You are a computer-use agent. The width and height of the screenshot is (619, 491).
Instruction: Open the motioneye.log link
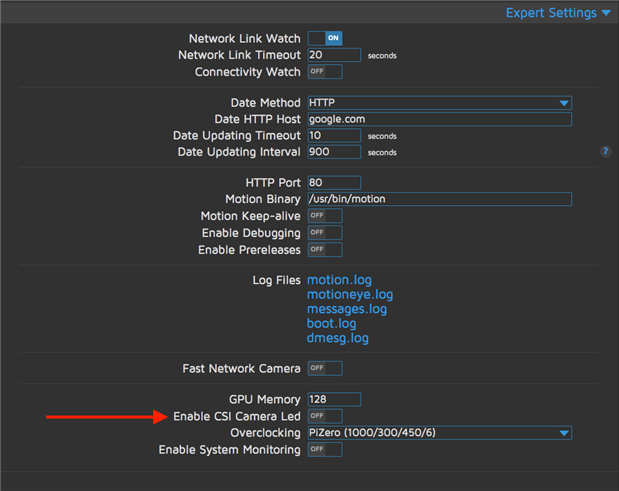click(x=350, y=295)
